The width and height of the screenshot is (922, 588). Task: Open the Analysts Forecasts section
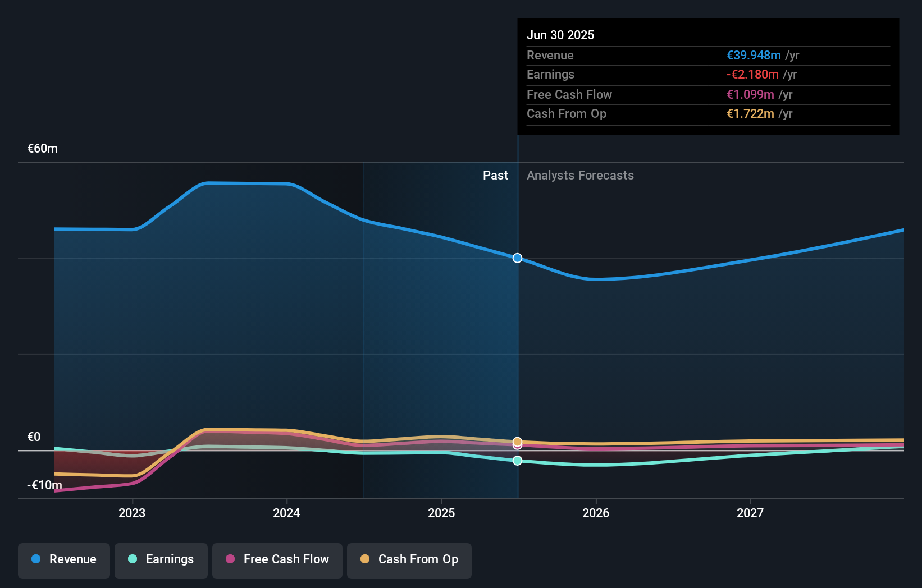coord(580,175)
